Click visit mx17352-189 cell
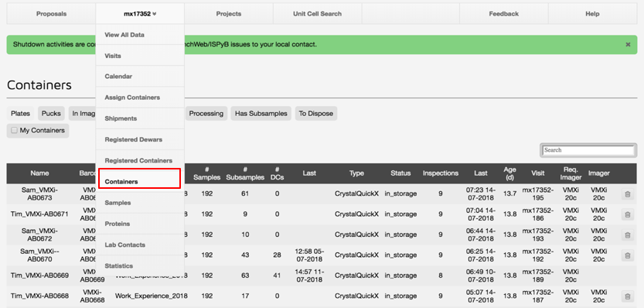 537,275
